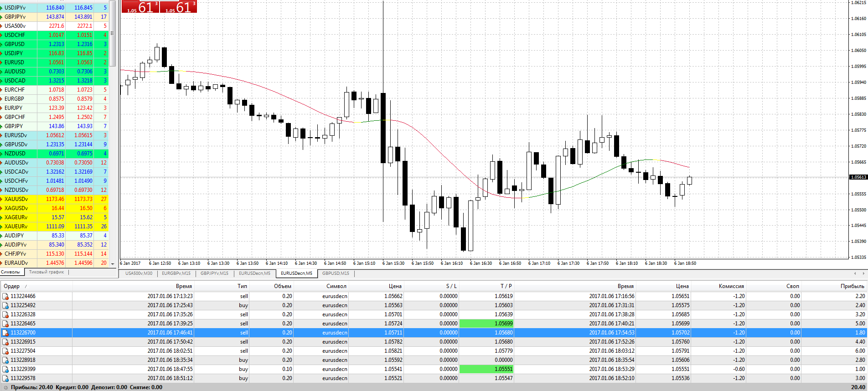868x391 pixels.
Task: Select the active EURUSDecn,M5 chart tab
Action: 296,273
